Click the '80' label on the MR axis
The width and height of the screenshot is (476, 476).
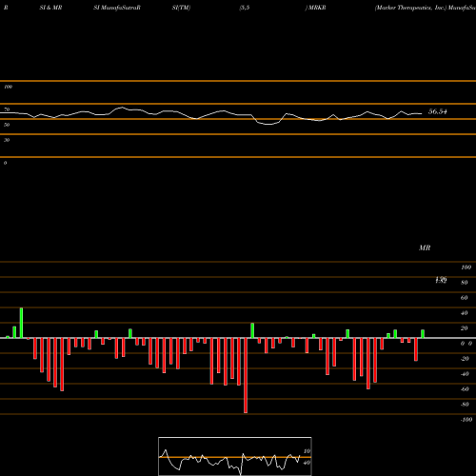(465, 283)
